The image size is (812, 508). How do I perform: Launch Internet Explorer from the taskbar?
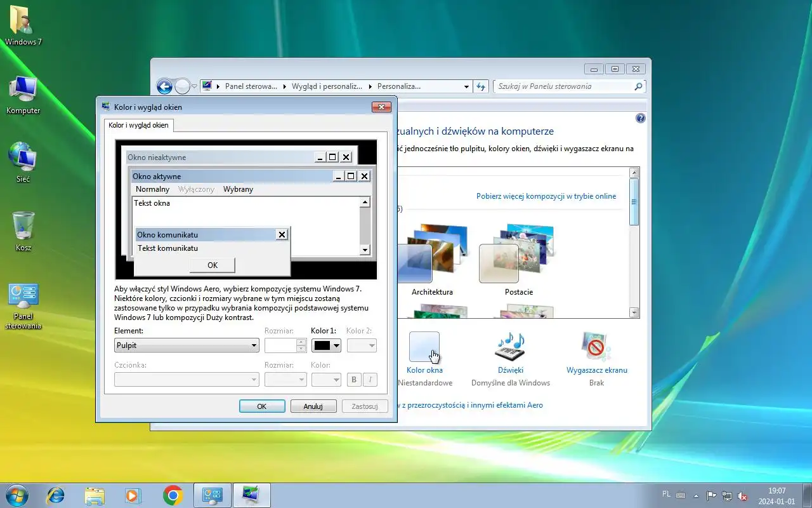55,495
